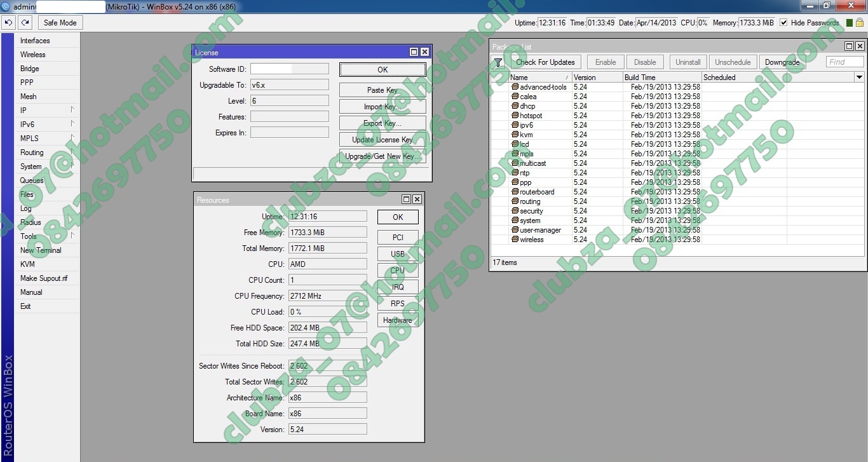The width and height of the screenshot is (868, 462).
Task: Sort packages by the Build Time column header
Action: pos(662,78)
